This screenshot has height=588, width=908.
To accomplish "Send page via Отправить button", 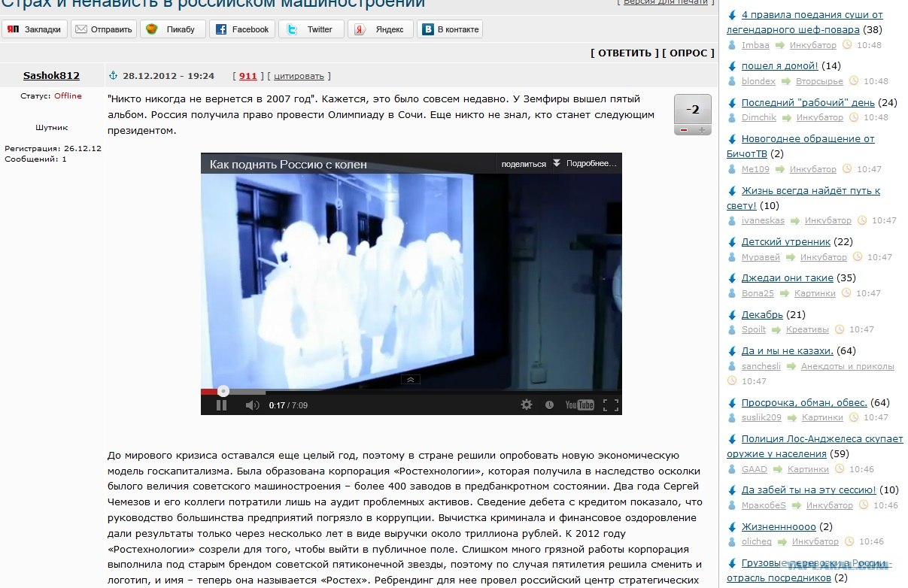I will 104,29.
